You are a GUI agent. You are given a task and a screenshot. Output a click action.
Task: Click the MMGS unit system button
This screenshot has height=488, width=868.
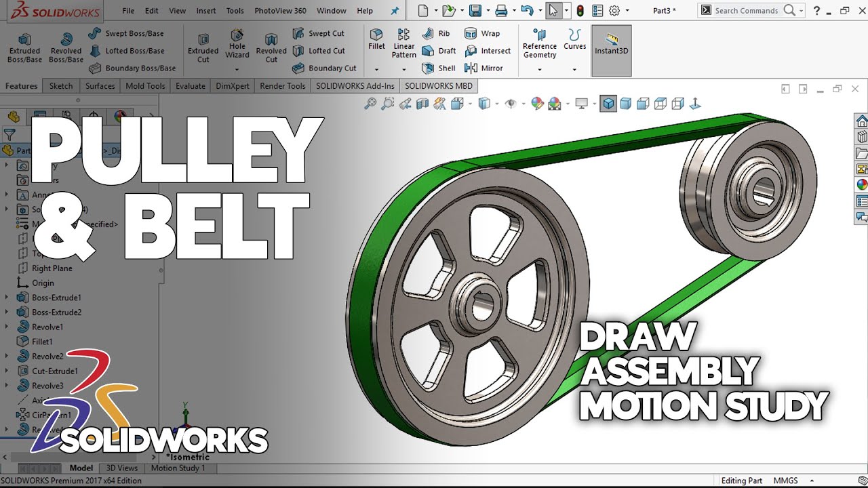tap(786, 481)
